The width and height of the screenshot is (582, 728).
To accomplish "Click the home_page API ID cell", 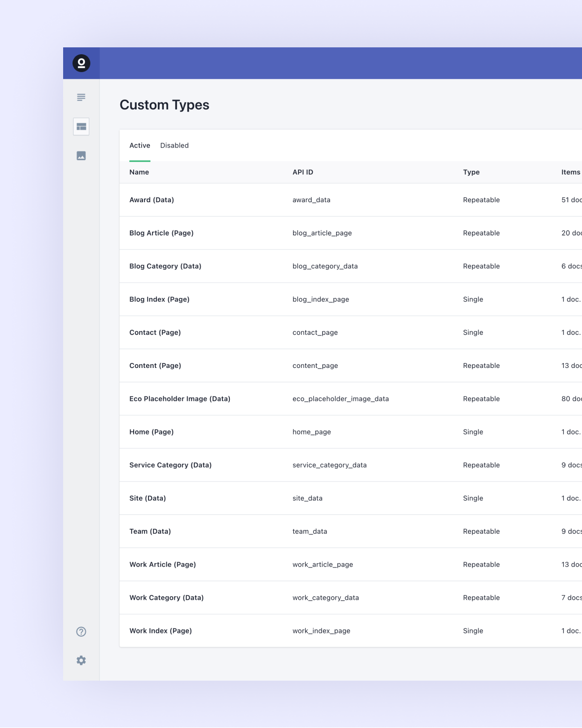I will [x=312, y=432].
